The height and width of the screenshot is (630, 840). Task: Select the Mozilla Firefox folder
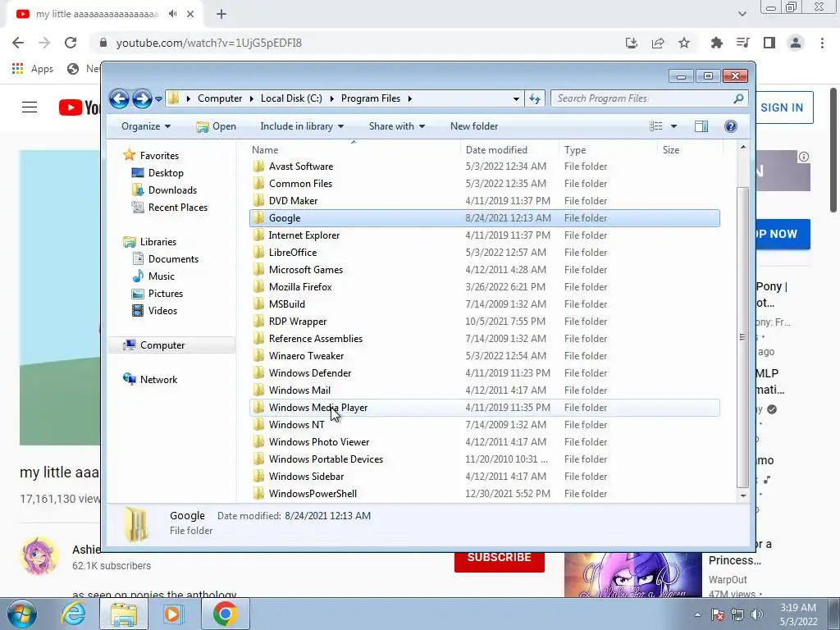[x=484, y=287]
